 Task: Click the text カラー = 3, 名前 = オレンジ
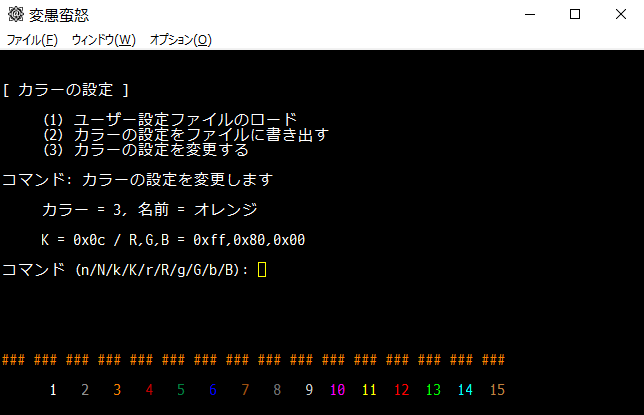pyautogui.click(x=150, y=210)
